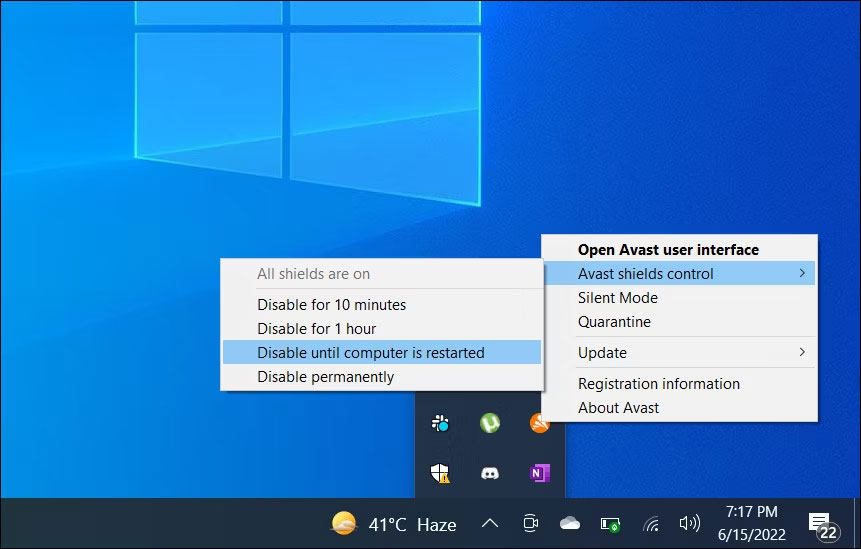Click Open Avast user interface
This screenshot has height=549, width=861.
pos(668,250)
